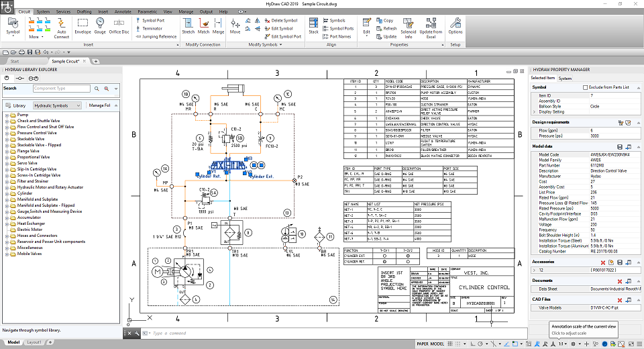Select Heat Exchanger tree item

[x=31, y=223]
